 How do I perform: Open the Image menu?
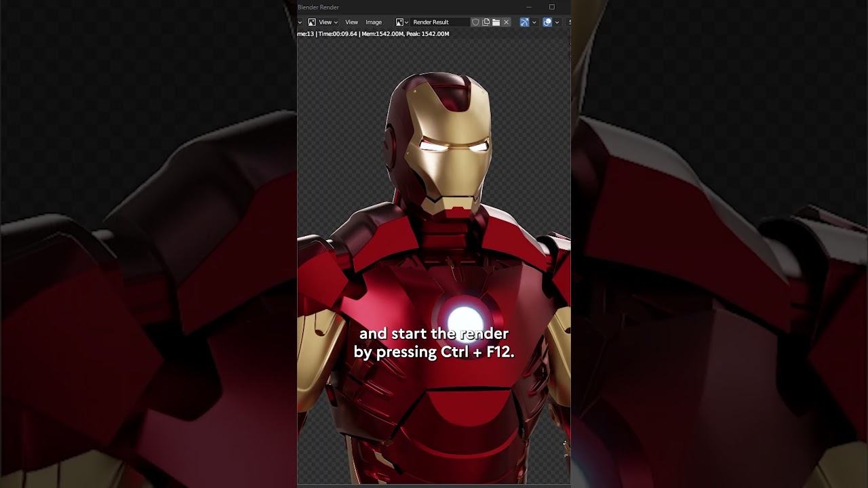(374, 22)
